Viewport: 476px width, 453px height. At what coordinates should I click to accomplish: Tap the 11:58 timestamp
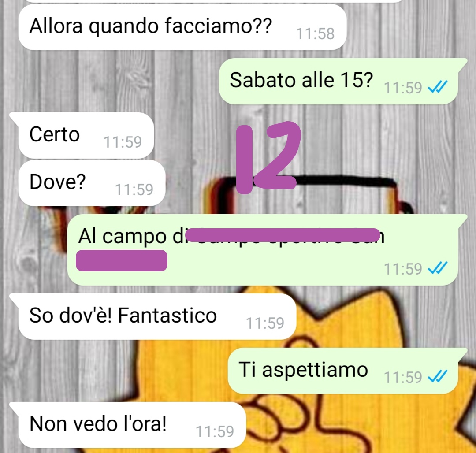pyautogui.click(x=315, y=33)
